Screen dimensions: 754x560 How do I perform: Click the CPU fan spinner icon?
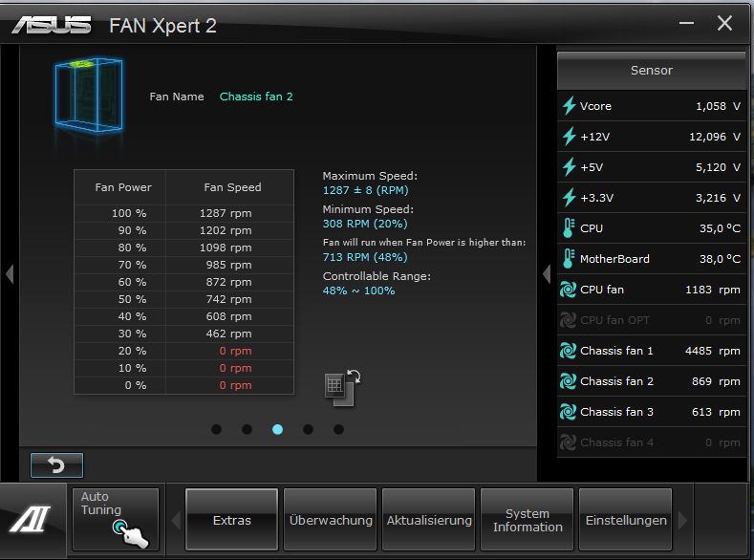click(x=568, y=290)
